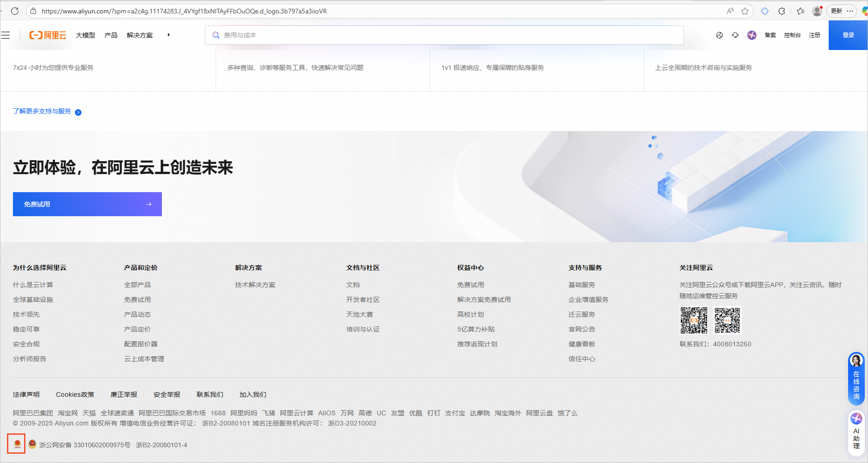Add this page to favorites with the star
Image resolution: width=868 pixels, height=463 pixels.
coord(745,11)
